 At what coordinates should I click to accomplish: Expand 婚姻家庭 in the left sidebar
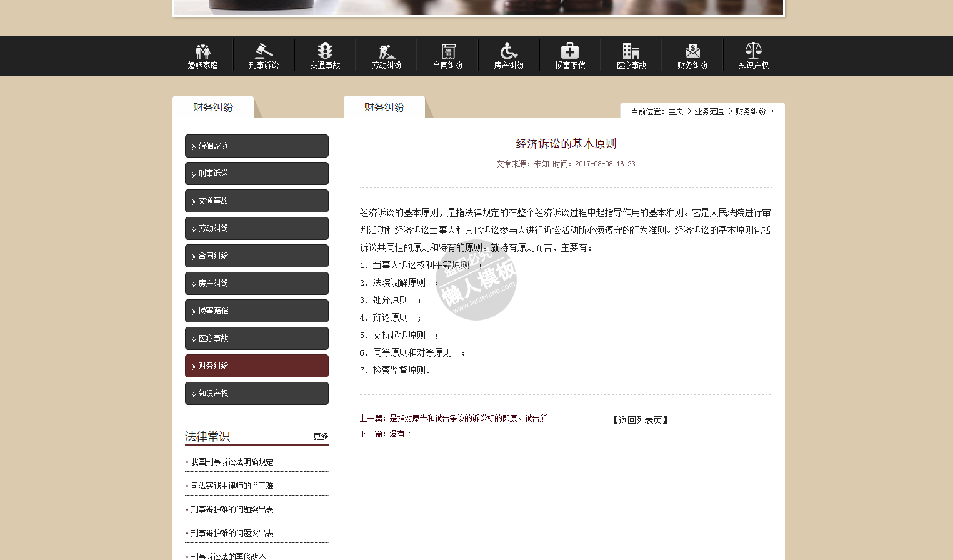pos(256,146)
